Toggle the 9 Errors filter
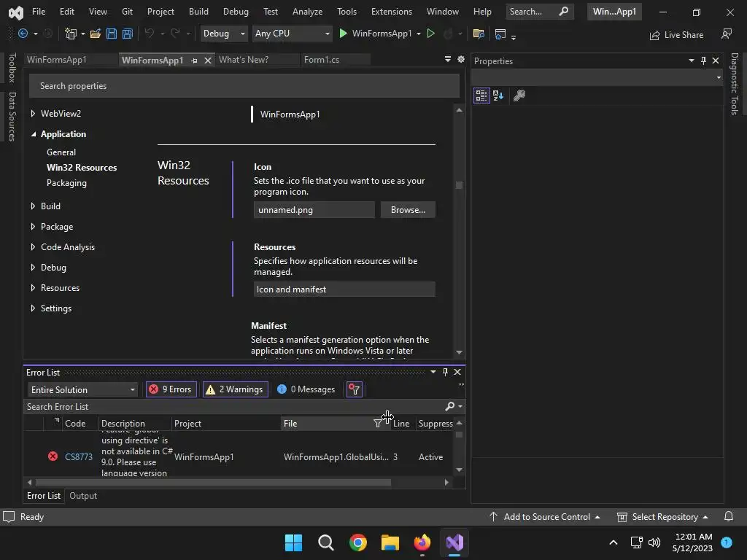 pos(171,389)
